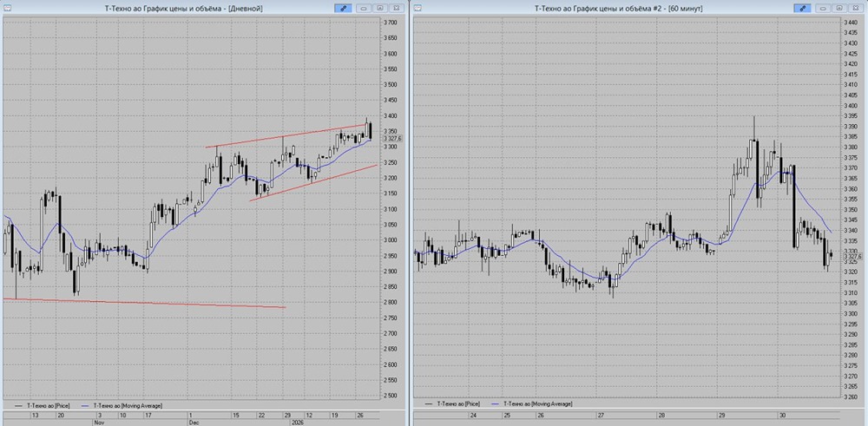Click the title 'Т-Техно ао График цены и объёма #2 - [60 минут]'
This screenshot has width=868, height=426.
616,9
